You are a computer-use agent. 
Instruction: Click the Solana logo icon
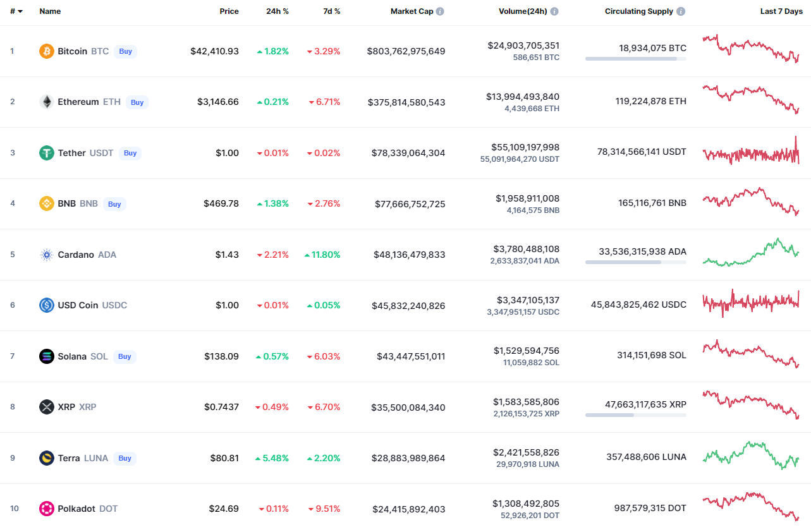pos(47,356)
